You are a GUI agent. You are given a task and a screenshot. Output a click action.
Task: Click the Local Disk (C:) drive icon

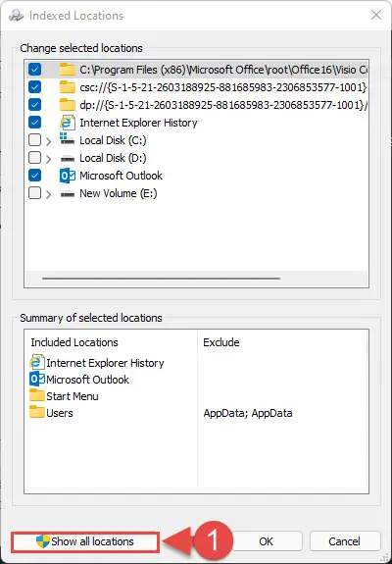click(68, 140)
